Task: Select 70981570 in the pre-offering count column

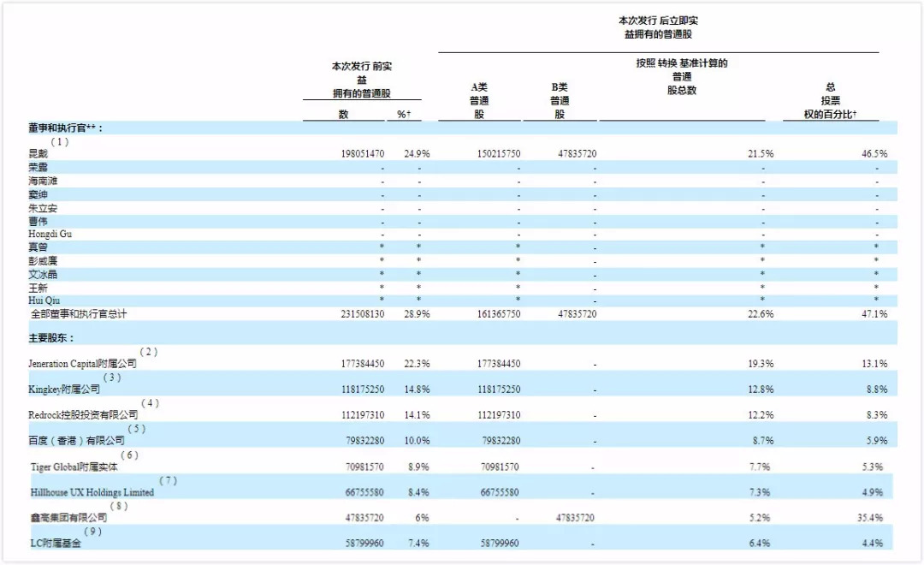Action: [364, 467]
